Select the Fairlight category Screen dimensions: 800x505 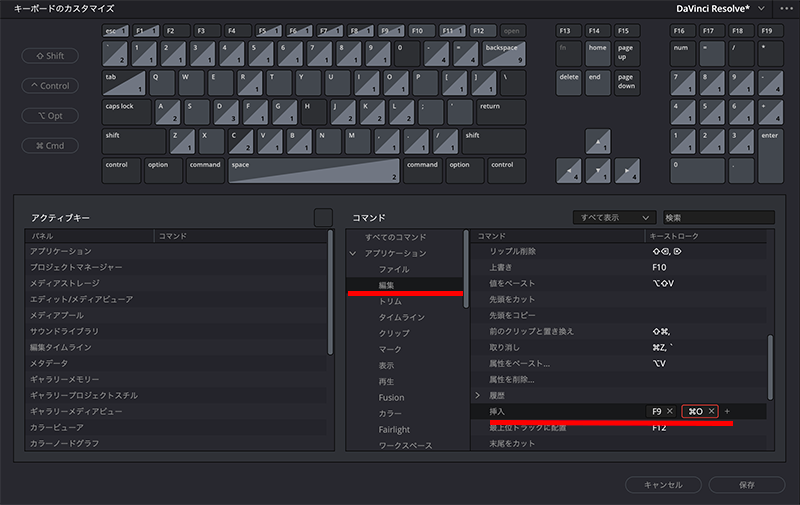click(394, 430)
